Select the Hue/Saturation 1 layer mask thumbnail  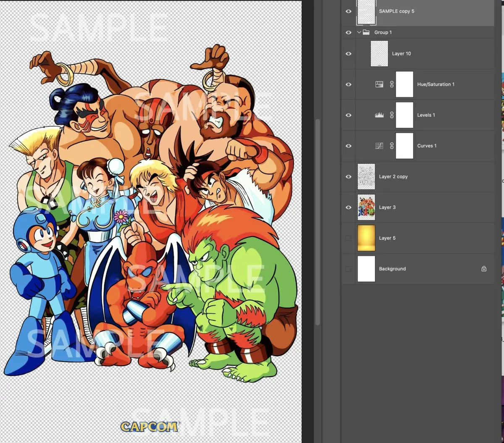tap(405, 84)
